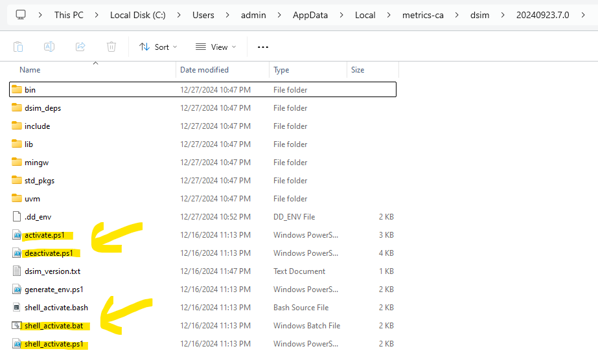Click the Delete trash icon

click(111, 47)
